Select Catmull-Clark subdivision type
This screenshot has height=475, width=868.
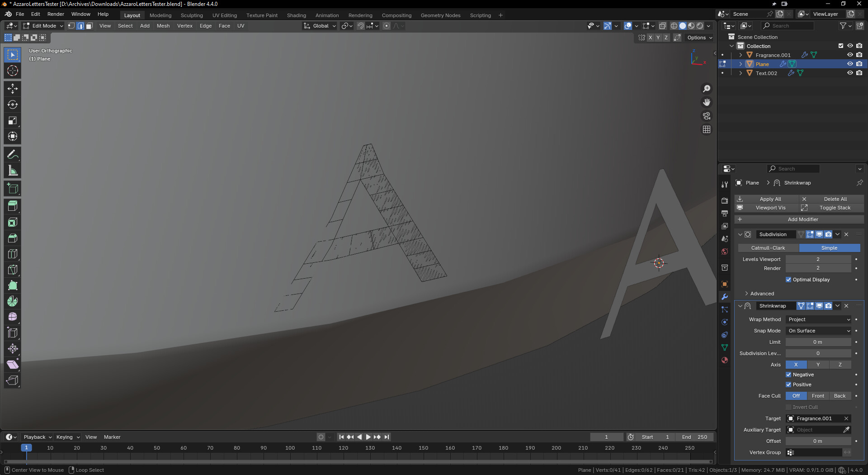(x=768, y=248)
